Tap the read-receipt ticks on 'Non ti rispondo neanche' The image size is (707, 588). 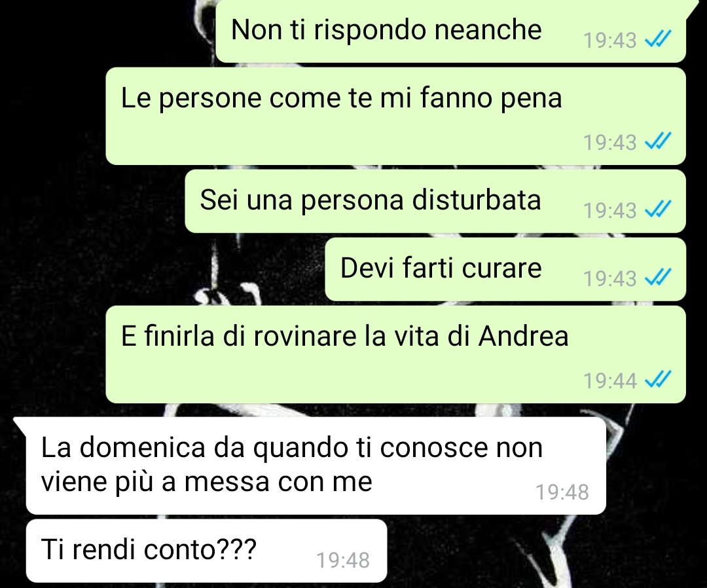(x=659, y=39)
